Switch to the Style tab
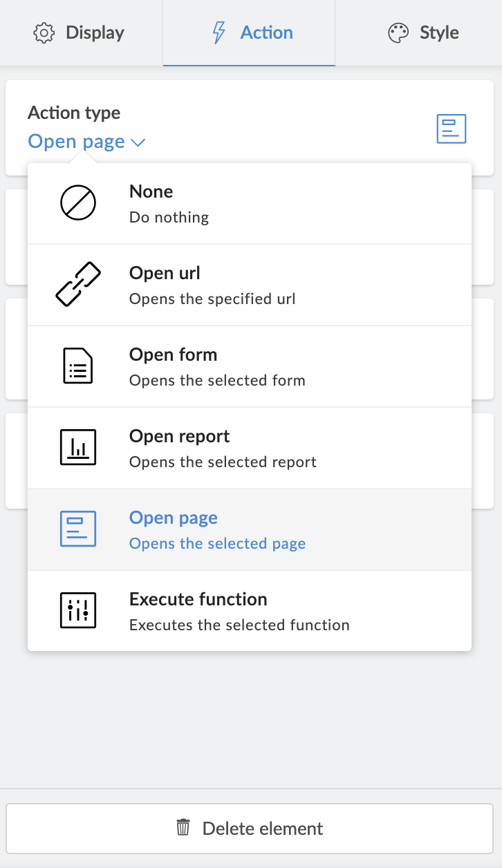Screen dimensions: 502x868 423,33
